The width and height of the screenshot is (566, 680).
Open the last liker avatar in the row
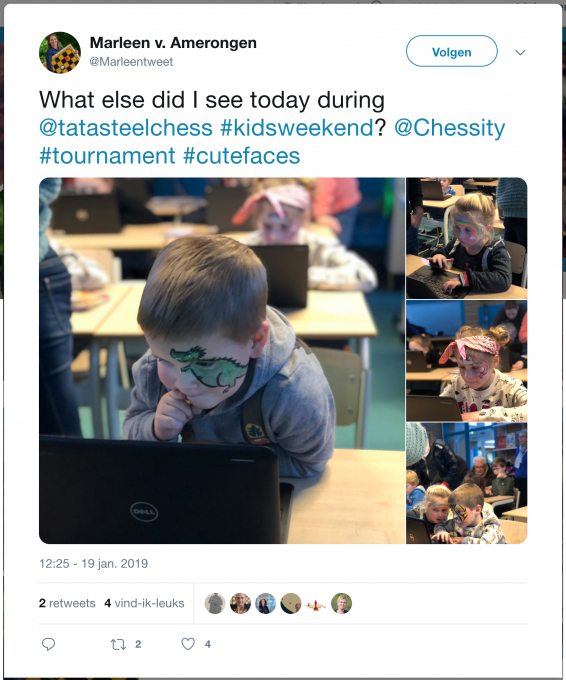[x=341, y=603]
